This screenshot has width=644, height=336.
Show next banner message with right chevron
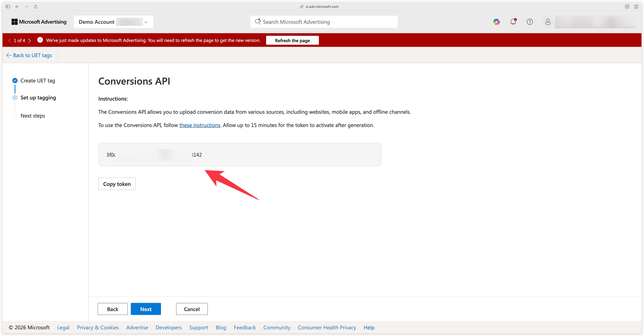pyautogui.click(x=30, y=40)
